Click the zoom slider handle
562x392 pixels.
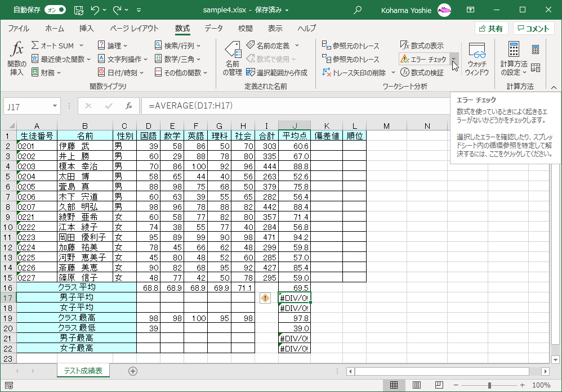coord(489,385)
